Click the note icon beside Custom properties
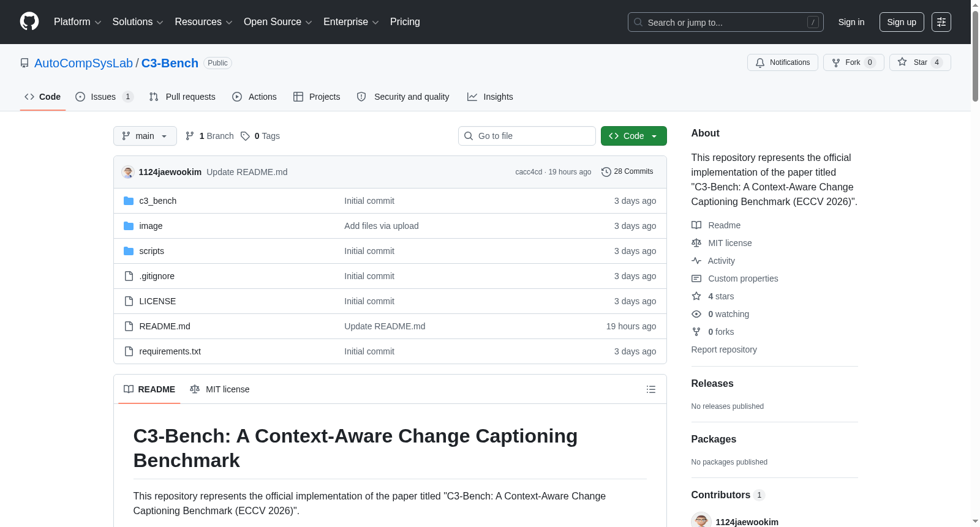The width and height of the screenshot is (980, 527). click(x=696, y=278)
